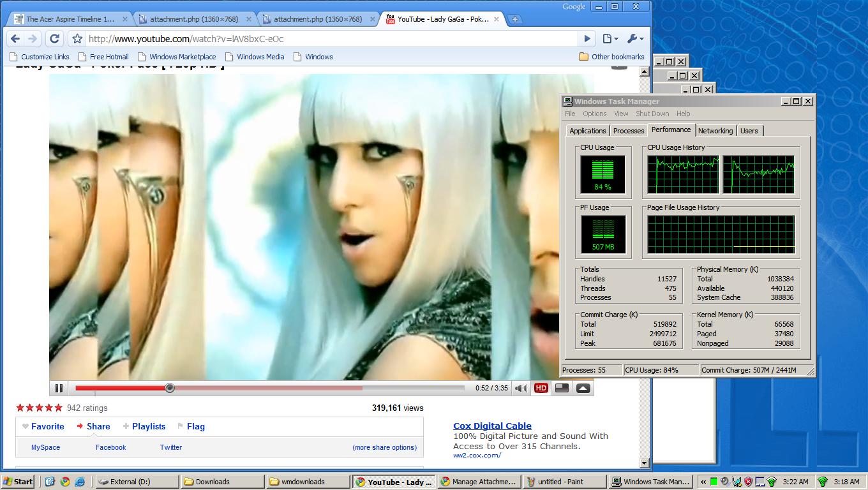Click the Go arrow beside the address bar
Image resolution: width=868 pixels, height=490 pixels.
(587, 39)
